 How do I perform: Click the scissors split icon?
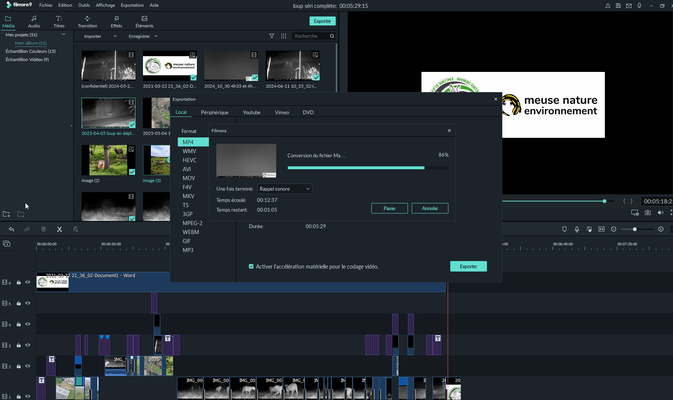coord(59,229)
